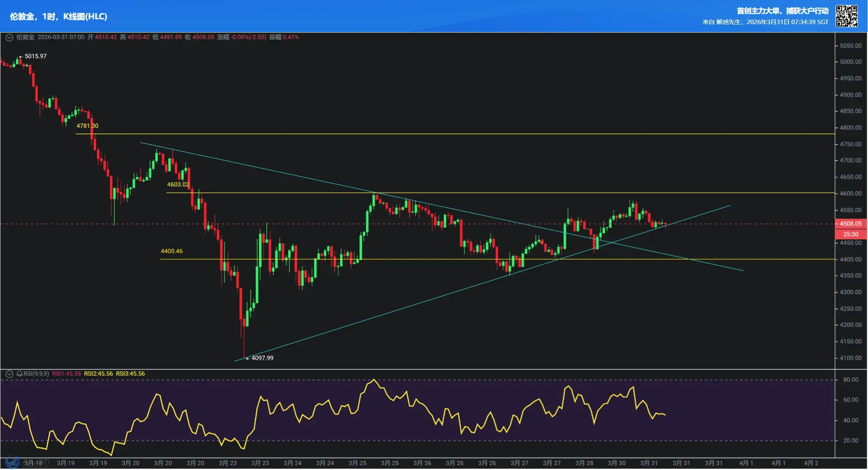Click the 来自 解惑先生 timestamp text
Viewport: 868px width, 470px height.
765,22
